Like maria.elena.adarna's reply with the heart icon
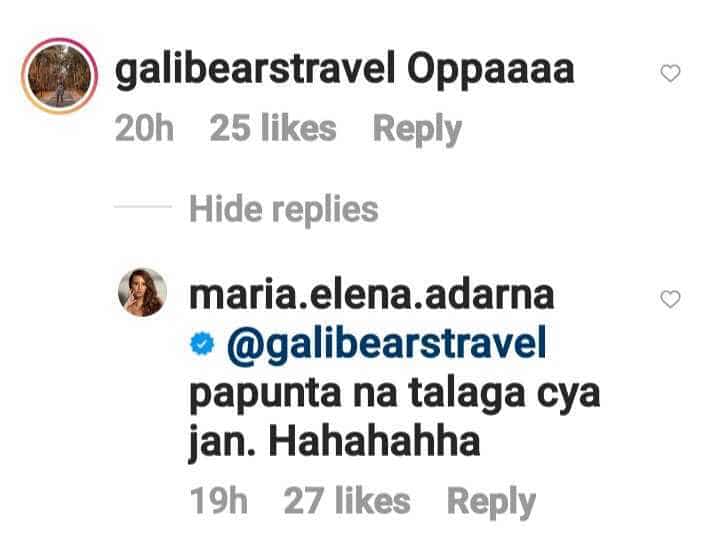This screenshot has height=551, width=720. pos(670,299)
